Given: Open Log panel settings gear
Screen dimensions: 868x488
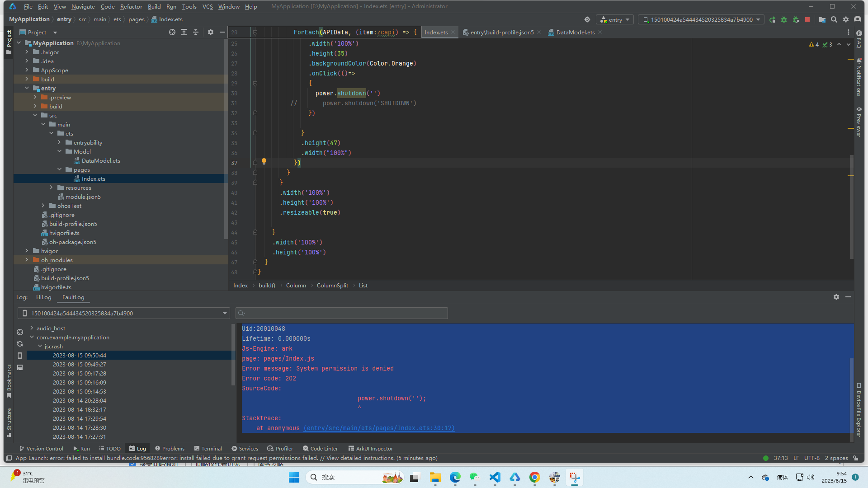Looking at the screenshot, I should (x=836, y=297).
